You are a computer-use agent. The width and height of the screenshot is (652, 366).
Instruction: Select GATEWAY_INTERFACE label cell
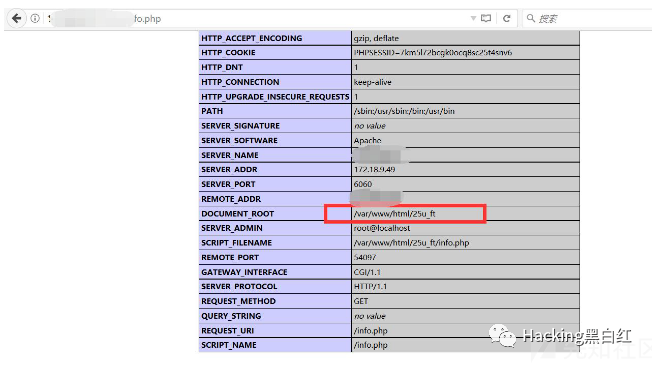275,272
